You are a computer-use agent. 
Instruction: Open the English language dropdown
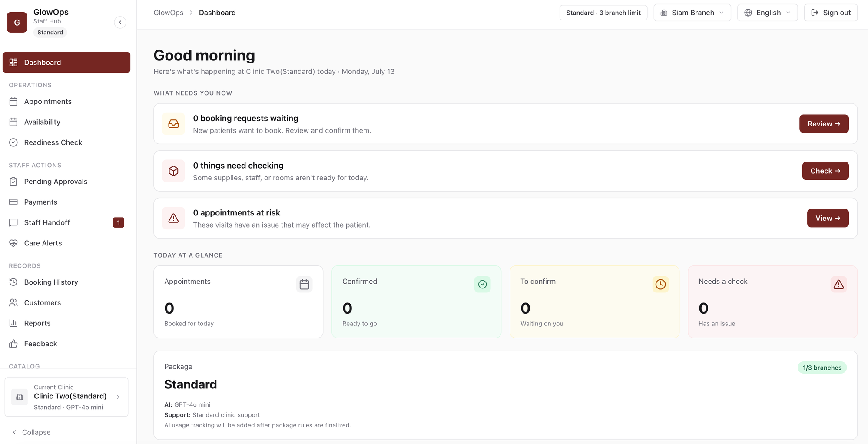[x=767, y=13]
